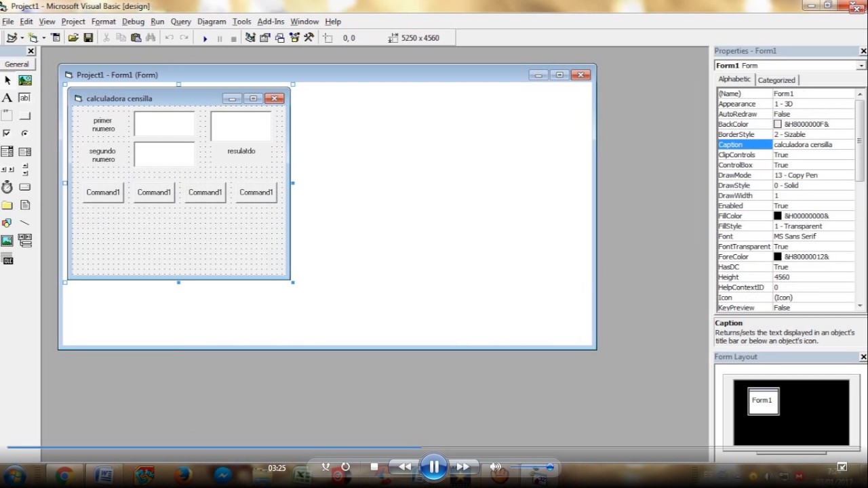Select the Caption property row

click(786, 145)
